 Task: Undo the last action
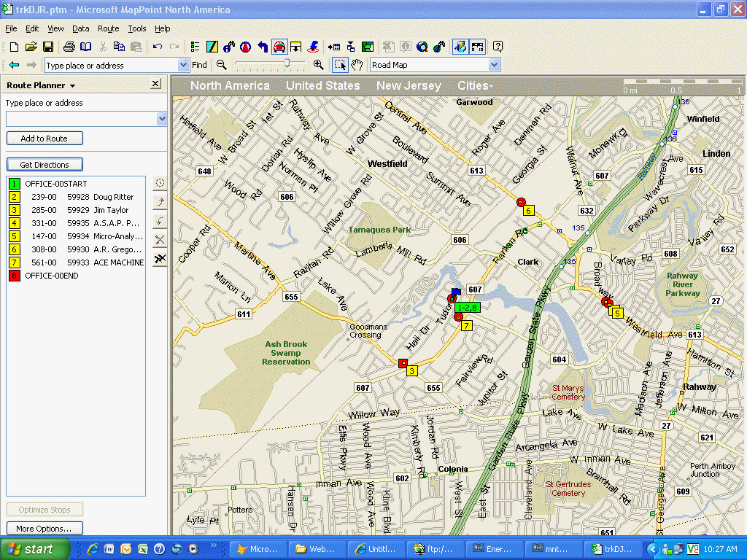158,47
